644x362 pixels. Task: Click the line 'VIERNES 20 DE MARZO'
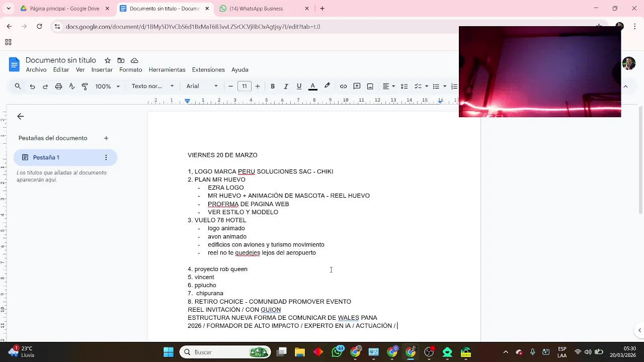[222, 155]
